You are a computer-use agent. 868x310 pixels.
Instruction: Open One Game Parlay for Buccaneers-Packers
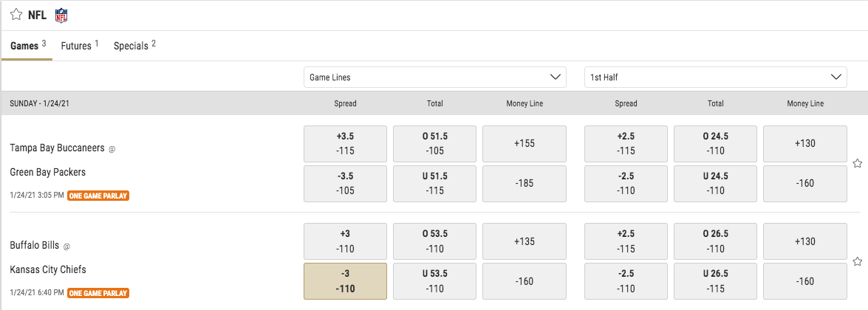[x=98, y=196]
